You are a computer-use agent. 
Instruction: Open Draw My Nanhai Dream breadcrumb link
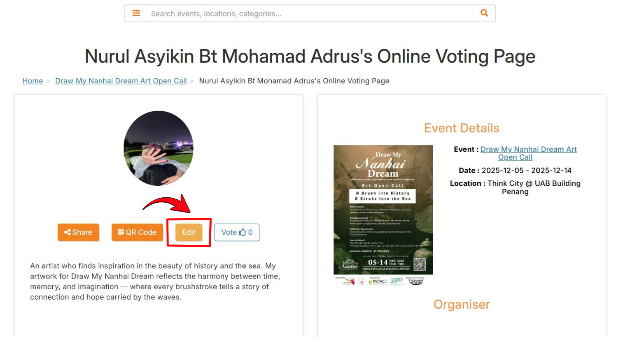point(121,81)
